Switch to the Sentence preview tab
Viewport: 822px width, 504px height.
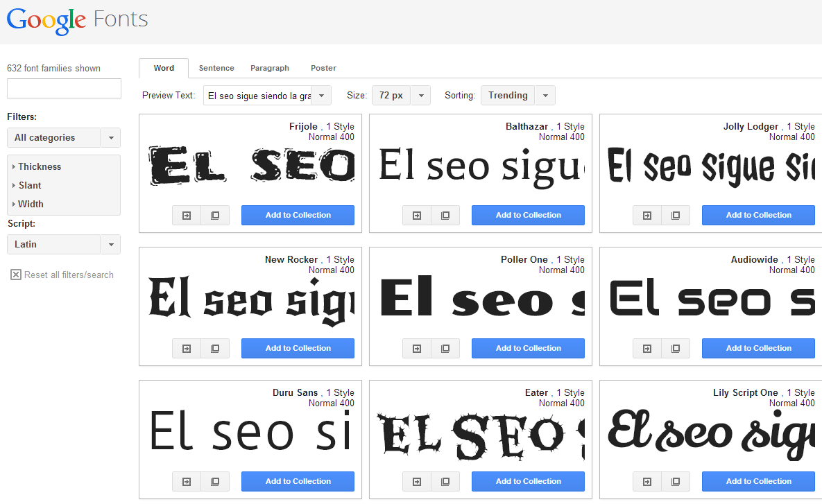216,68
